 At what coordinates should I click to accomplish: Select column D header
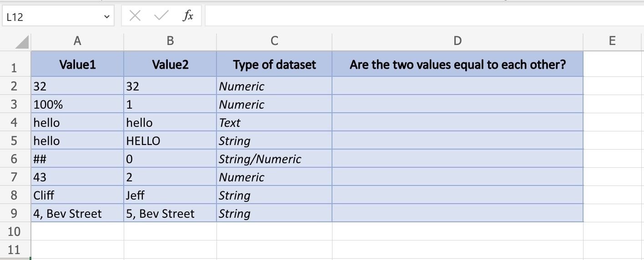click(458, 41)
